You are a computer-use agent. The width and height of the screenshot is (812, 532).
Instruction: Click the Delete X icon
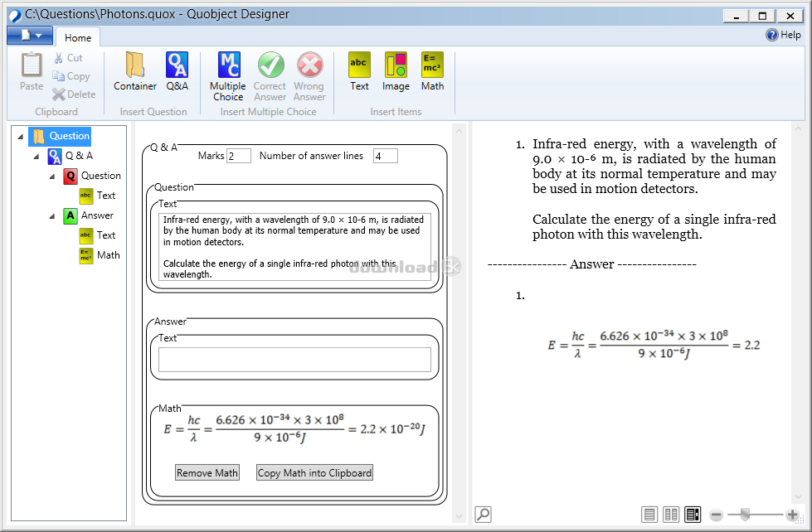pos(59,94)
